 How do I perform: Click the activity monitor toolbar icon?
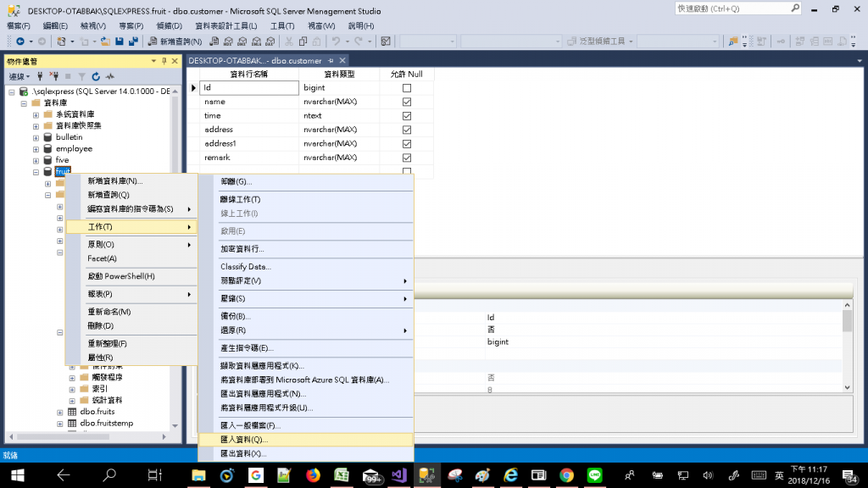[x=386, y=42]
